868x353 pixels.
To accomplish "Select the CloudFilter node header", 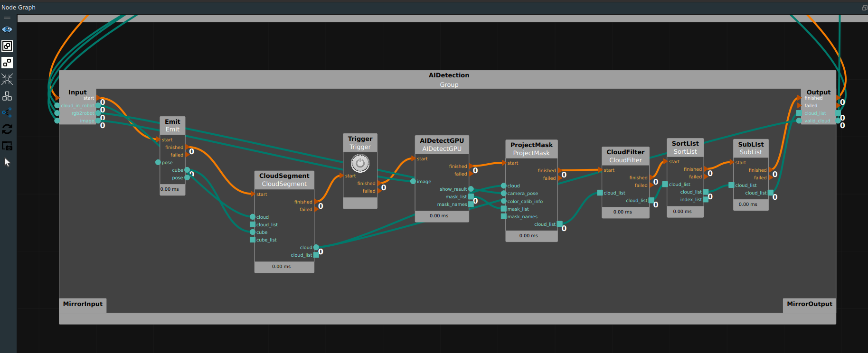I will (625, 156).
